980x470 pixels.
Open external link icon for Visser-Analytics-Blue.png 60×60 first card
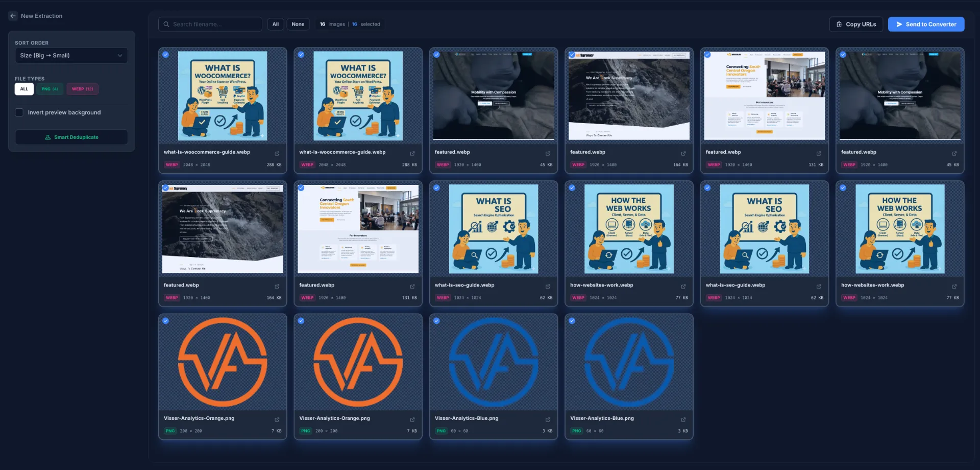(548, 419)
